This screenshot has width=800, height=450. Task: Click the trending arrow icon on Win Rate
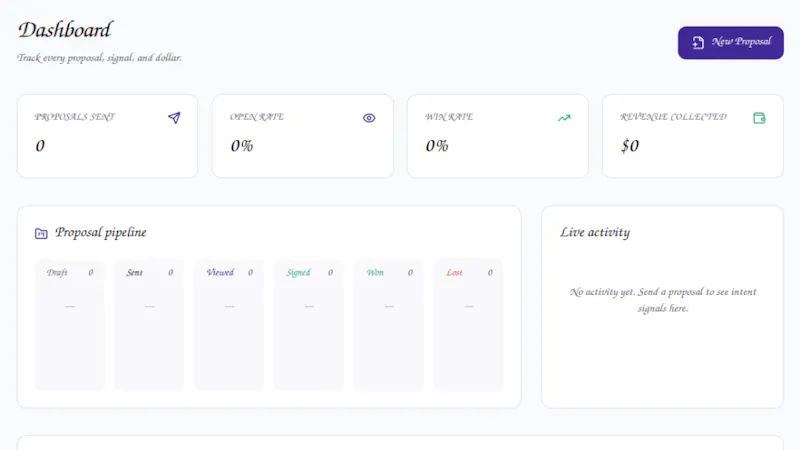point(564,118)
